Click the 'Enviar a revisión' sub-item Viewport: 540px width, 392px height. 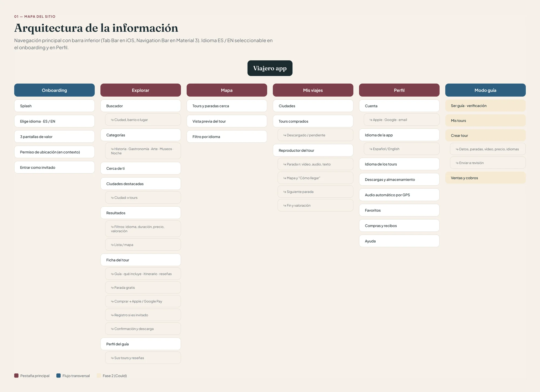pos(488,163)
